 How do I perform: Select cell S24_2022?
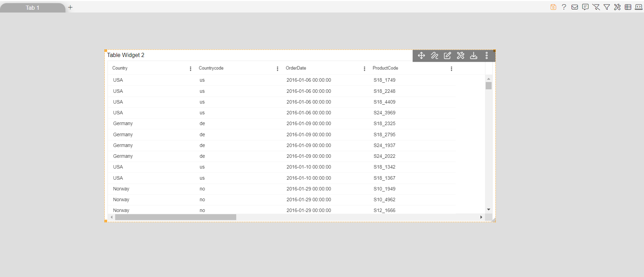[x=384, y=156]
